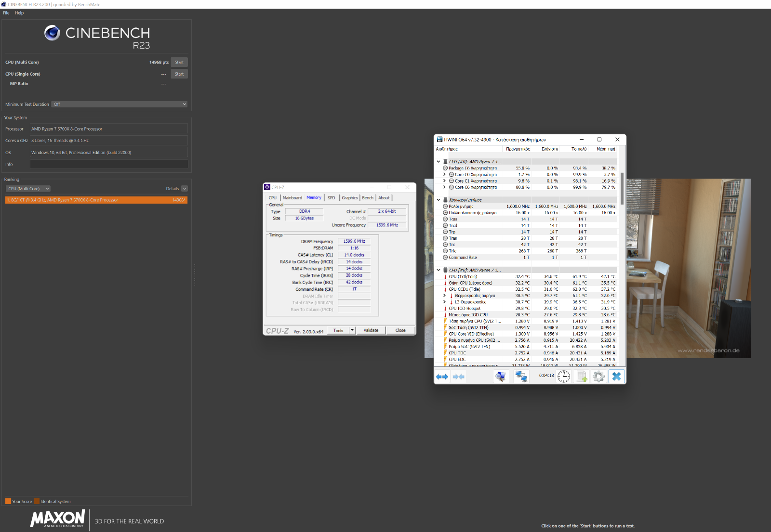Click the lightning icon beside CPU Core VID (Effective)
The width and height of the screenshot is (771, 532).
point(445,334)
